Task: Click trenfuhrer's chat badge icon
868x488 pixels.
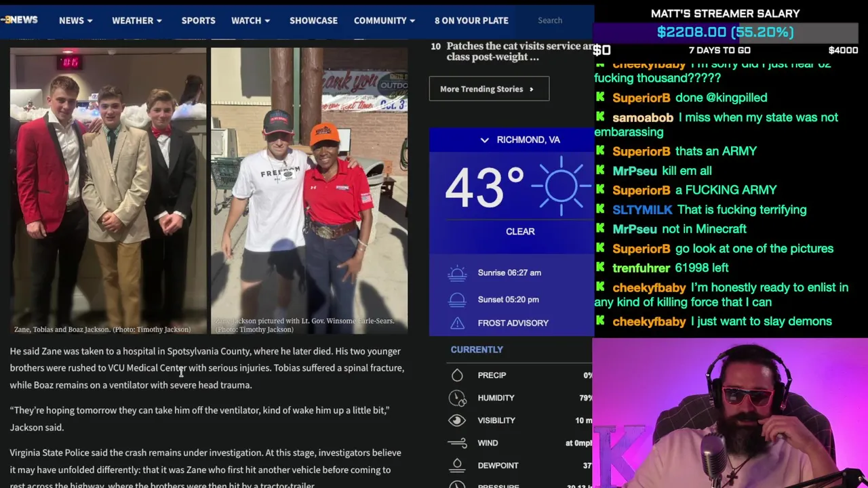Action: point(601,266)
